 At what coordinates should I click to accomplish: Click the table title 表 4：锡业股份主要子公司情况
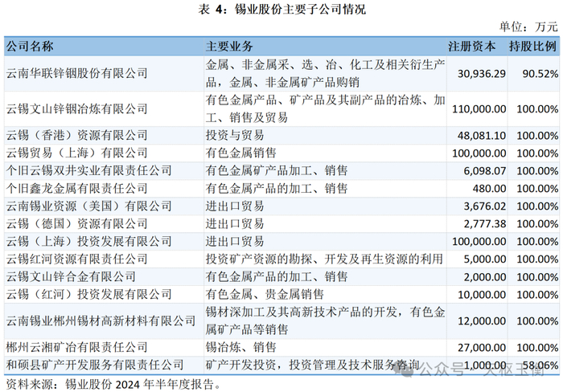pos(281,9)
